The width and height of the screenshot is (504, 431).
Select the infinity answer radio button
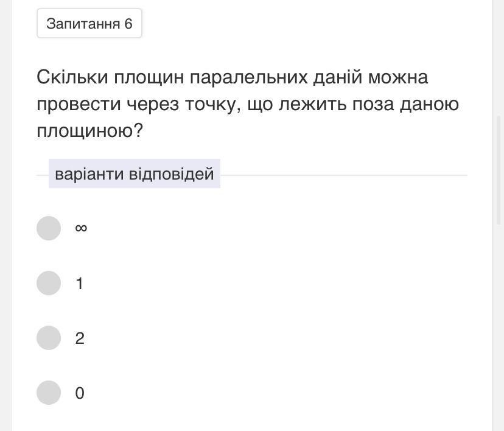coord(49,228)
